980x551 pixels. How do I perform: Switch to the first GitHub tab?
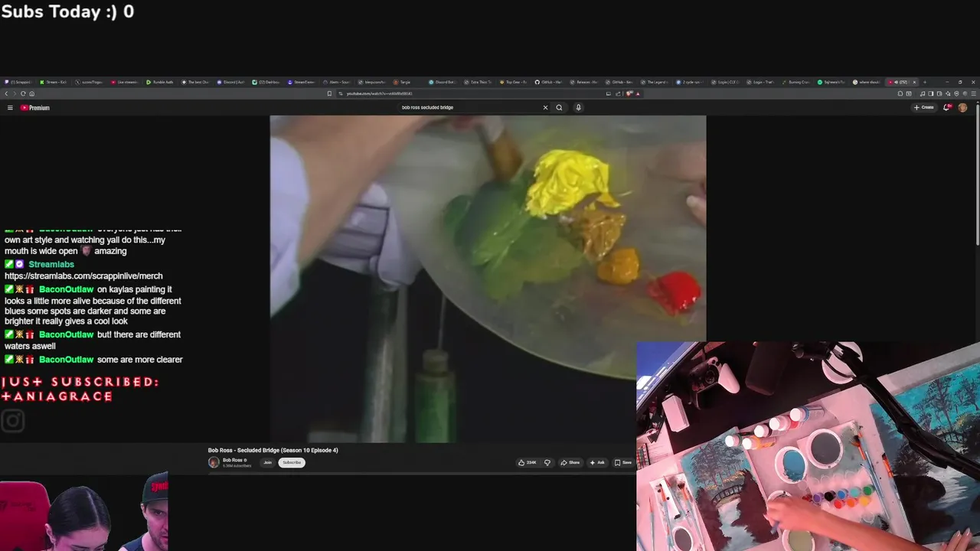(x=549, y=82)
